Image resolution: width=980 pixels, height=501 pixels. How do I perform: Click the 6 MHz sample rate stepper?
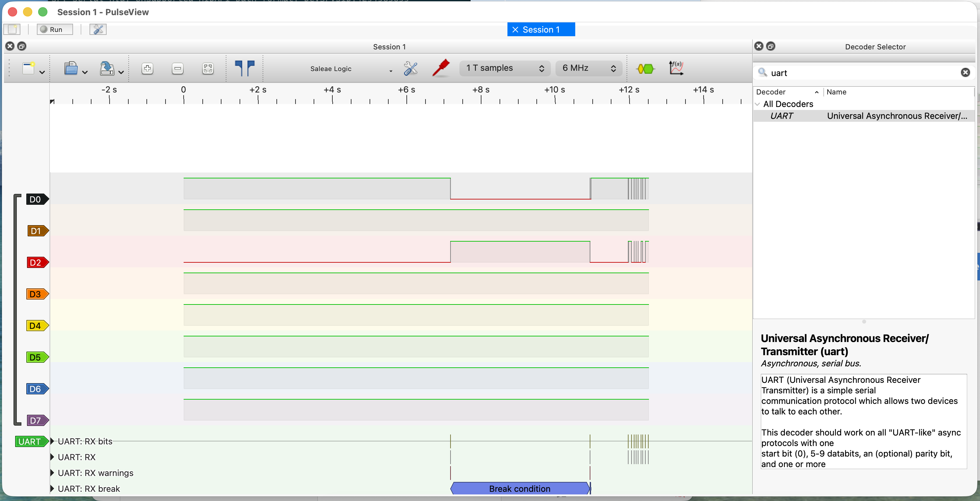(x=613, y=68)
